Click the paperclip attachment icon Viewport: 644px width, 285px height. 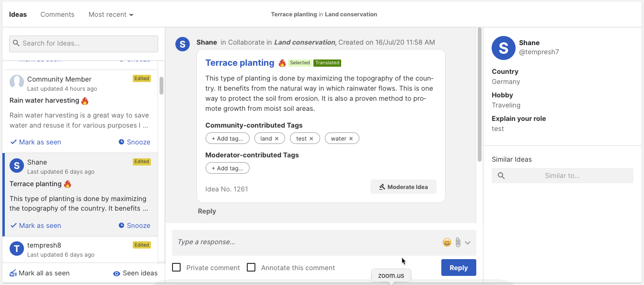click(458, 242)
